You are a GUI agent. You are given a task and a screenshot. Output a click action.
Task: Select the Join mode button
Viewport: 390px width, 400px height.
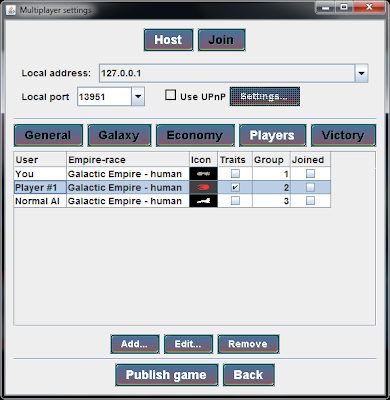point(222,40)
